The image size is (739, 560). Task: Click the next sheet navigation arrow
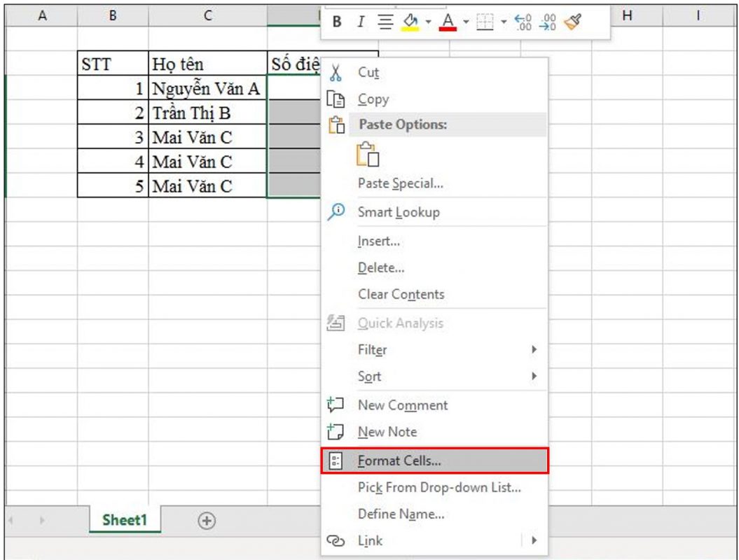coord(42,520)
